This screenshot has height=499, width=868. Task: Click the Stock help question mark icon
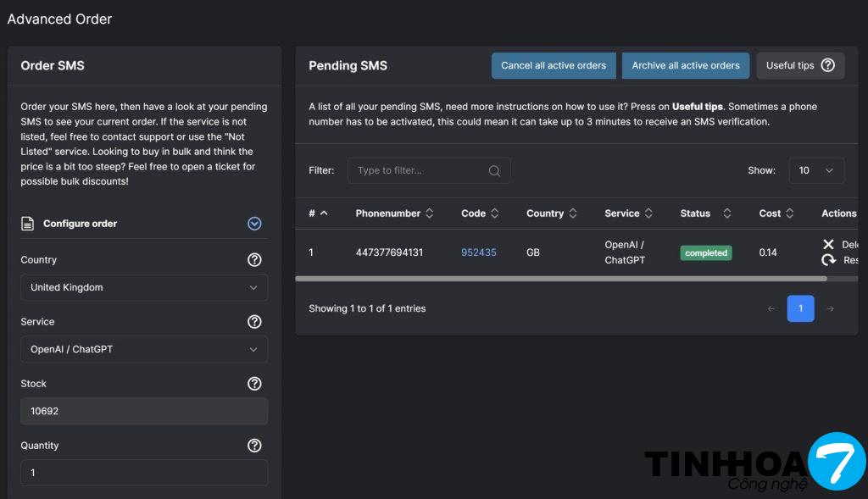tap(254, 384)
